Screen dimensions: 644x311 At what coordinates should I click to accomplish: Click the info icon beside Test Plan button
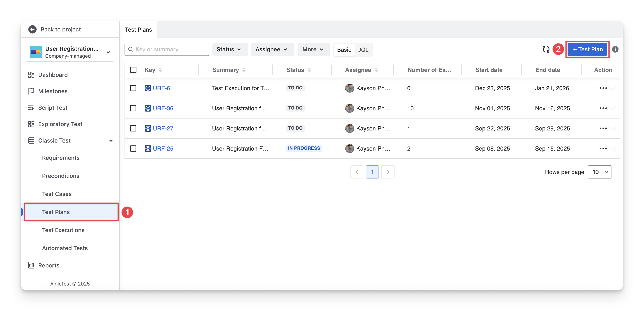pyautogui.click(x=615, y=49)
